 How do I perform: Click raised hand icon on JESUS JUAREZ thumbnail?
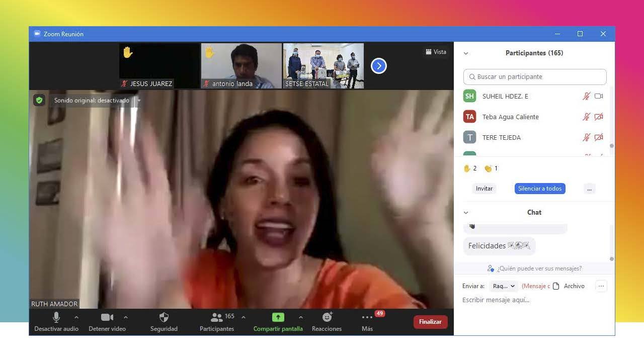(x=128, y=52)
